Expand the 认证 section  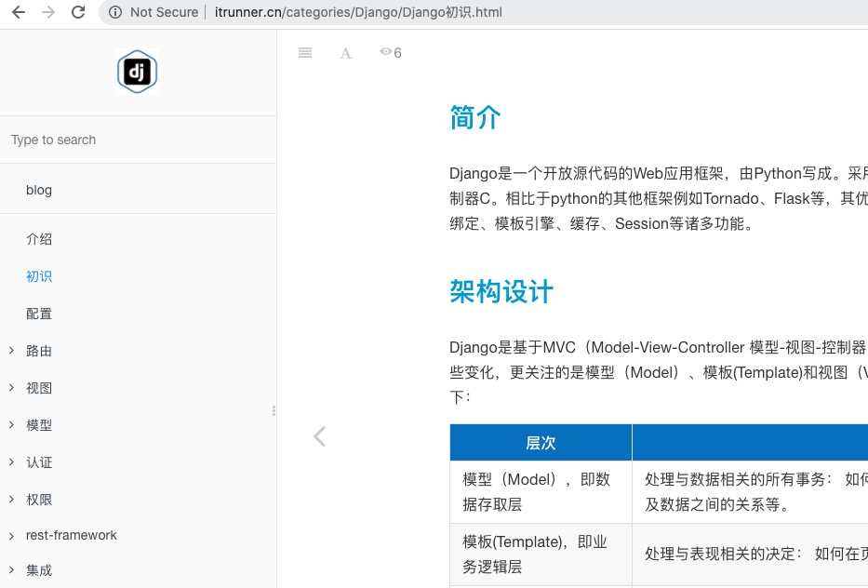pyautogui.click(x=38, y=462)
